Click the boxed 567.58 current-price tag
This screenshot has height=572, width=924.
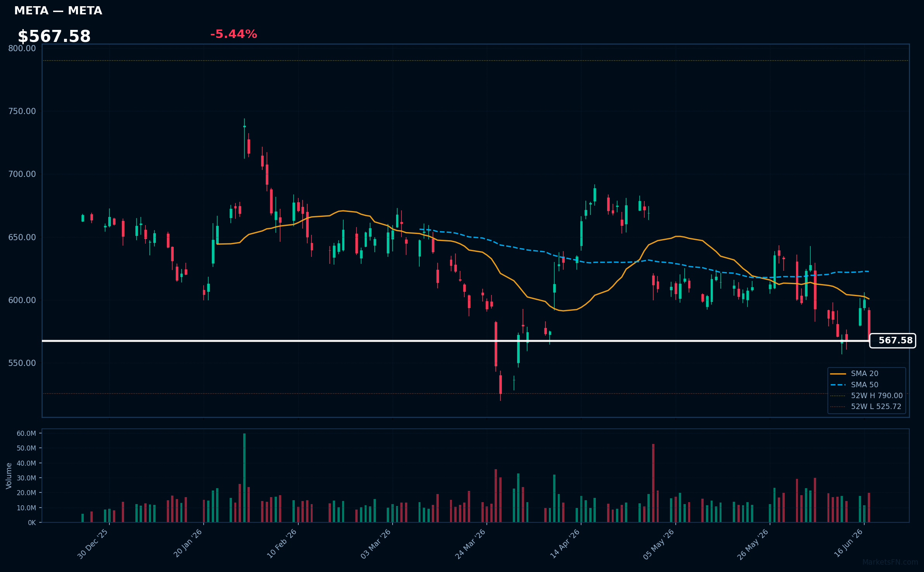click(893, 341)
